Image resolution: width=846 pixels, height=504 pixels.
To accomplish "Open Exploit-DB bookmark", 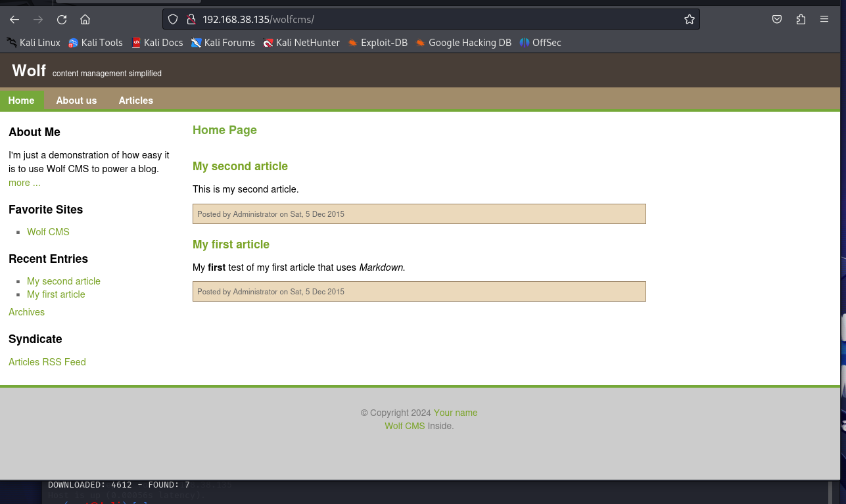I will [377, 43].
